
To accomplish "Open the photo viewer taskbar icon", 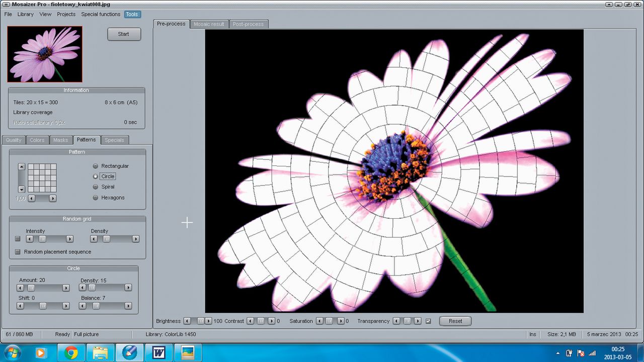I will pyautogui.click(x=188, y=353).
